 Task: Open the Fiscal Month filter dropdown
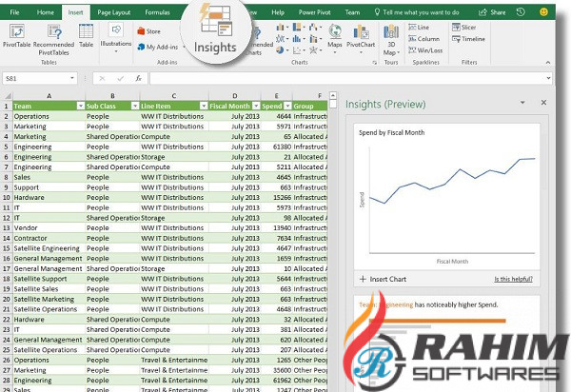pyautogui.click(x=256, y=106)
